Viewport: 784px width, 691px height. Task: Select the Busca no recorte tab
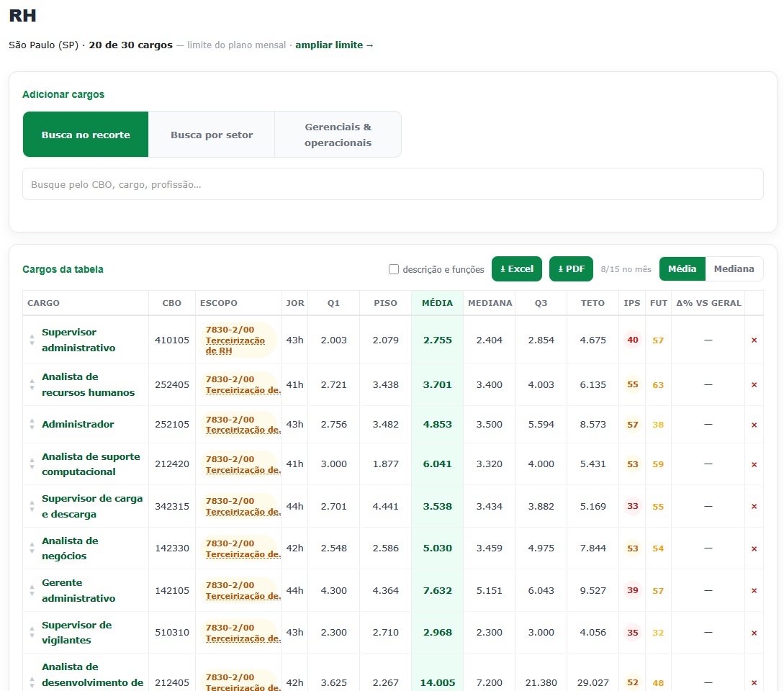86,135
